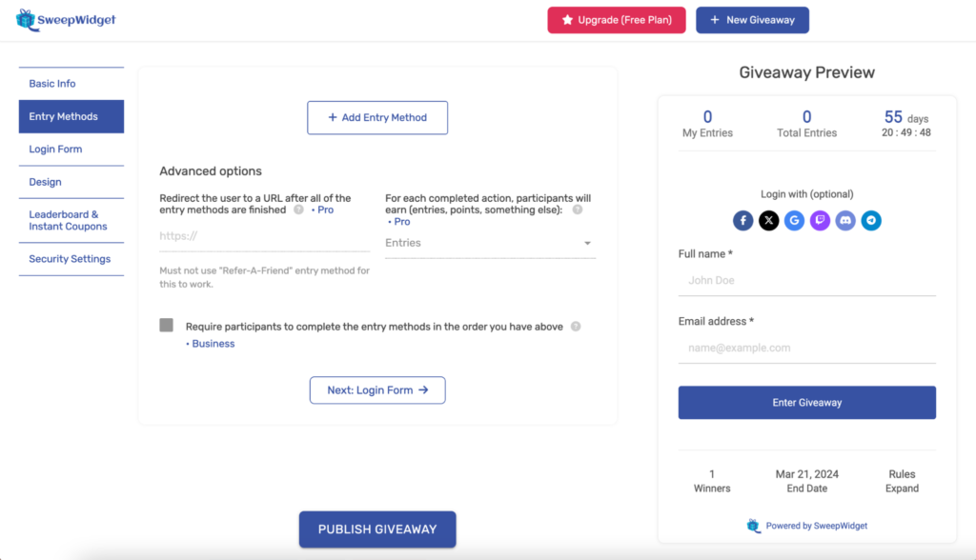Click the Google login icon

pos(794,220)
